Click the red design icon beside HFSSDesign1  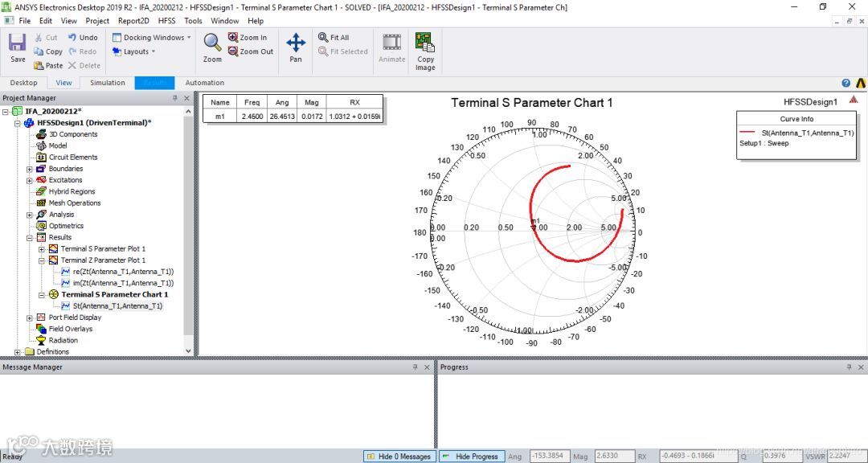point(853,99)
